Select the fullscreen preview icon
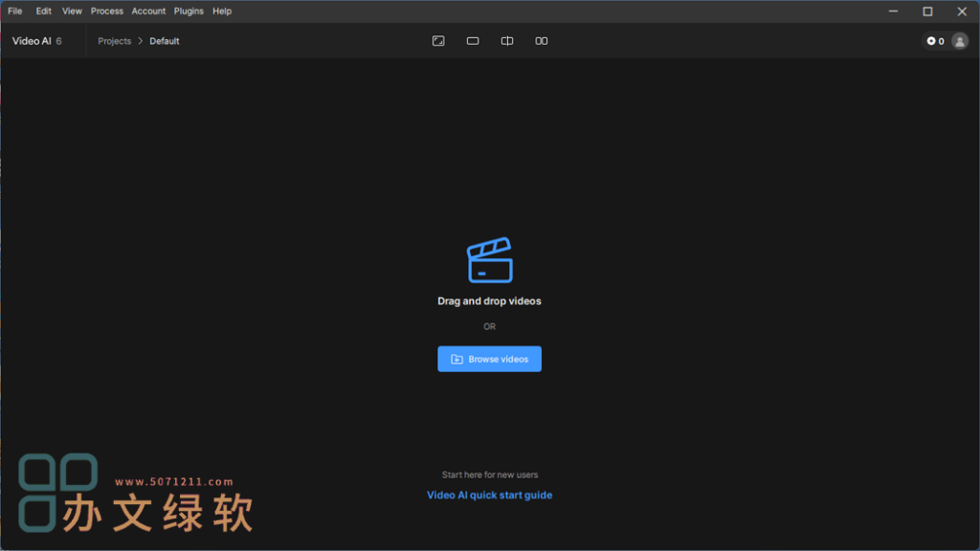980x551 pixels. point(438,41)
